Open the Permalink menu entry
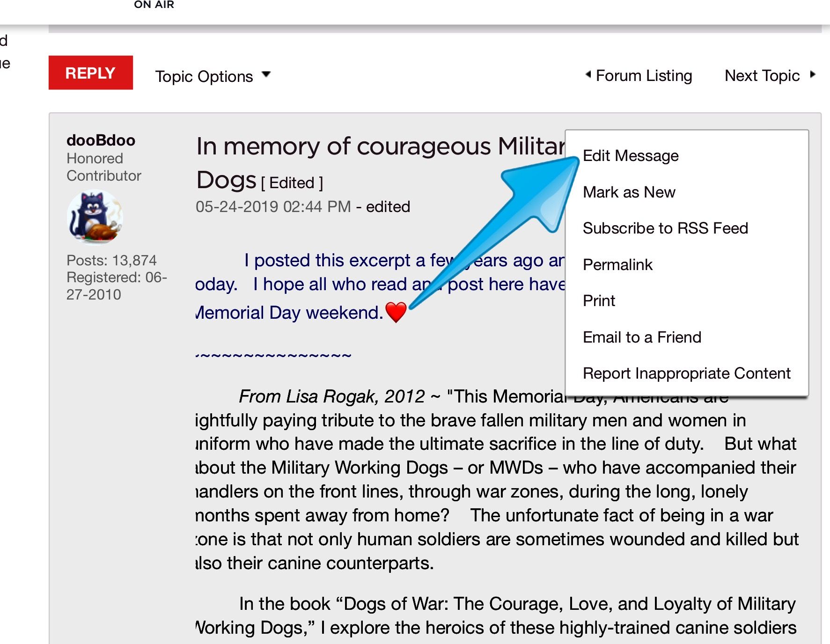The height and width of the screenshot is (644, 830). 617,264
